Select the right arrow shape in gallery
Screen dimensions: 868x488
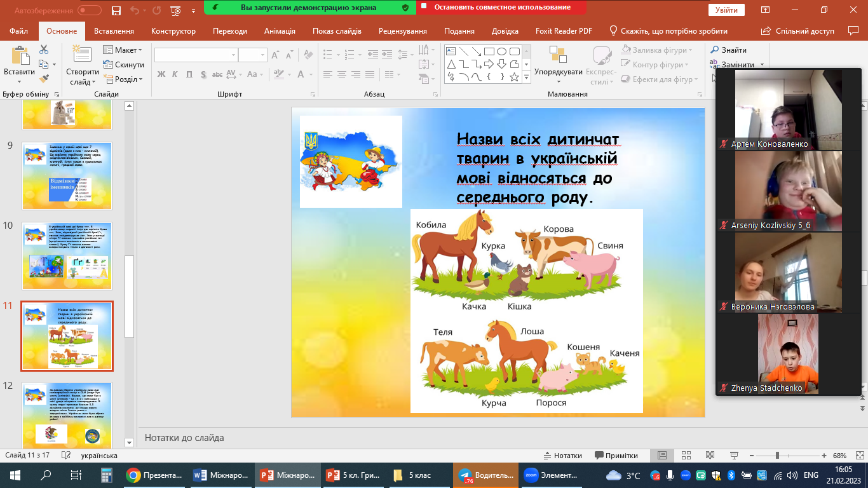click(x=489, y=64)
